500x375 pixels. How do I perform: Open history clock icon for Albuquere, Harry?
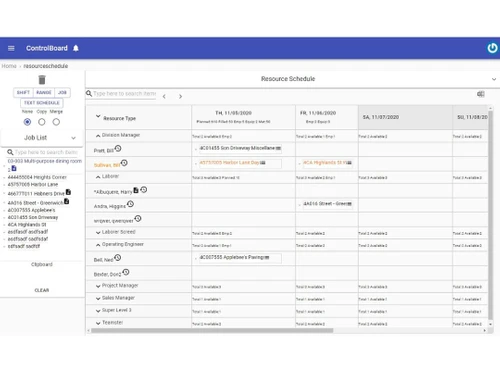coord(144,190)
